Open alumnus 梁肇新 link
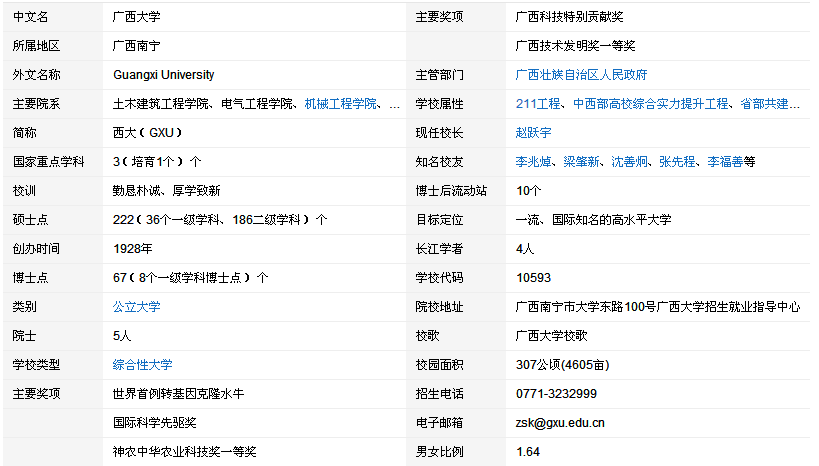 click(581, 162)
